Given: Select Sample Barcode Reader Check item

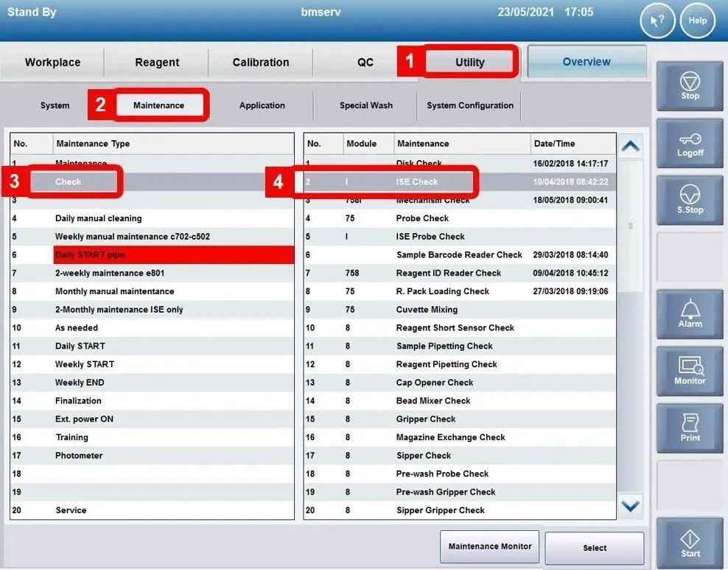Looking at the screenshot, I should tap(460, 254).
